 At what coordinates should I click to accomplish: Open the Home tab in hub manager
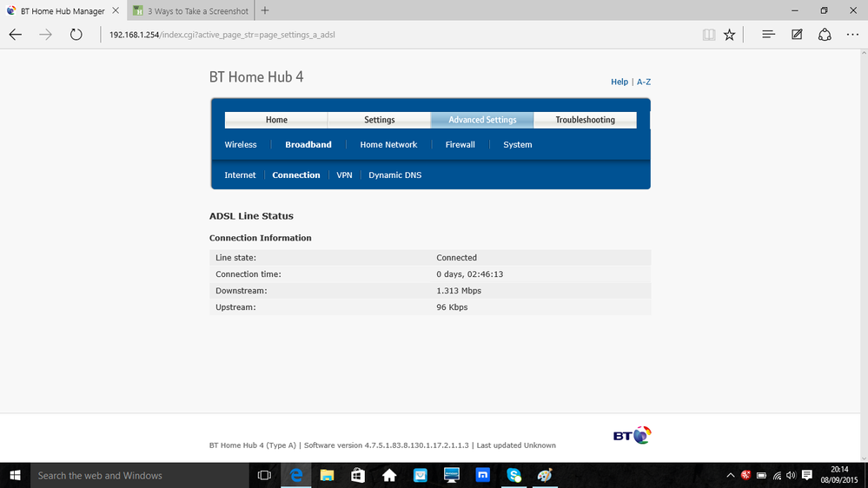(276, 120)
